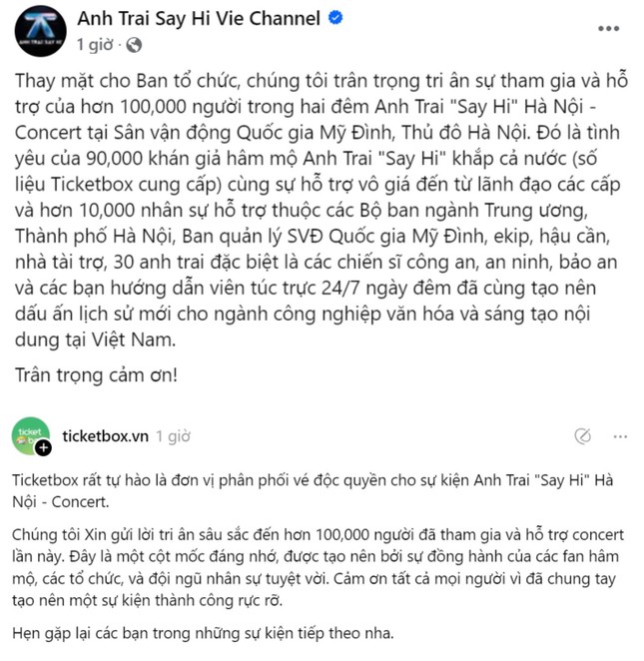This screenshot has width=644, height=661.
Task: Open the ticketbox.vn account name link
Action: [106, 436]
